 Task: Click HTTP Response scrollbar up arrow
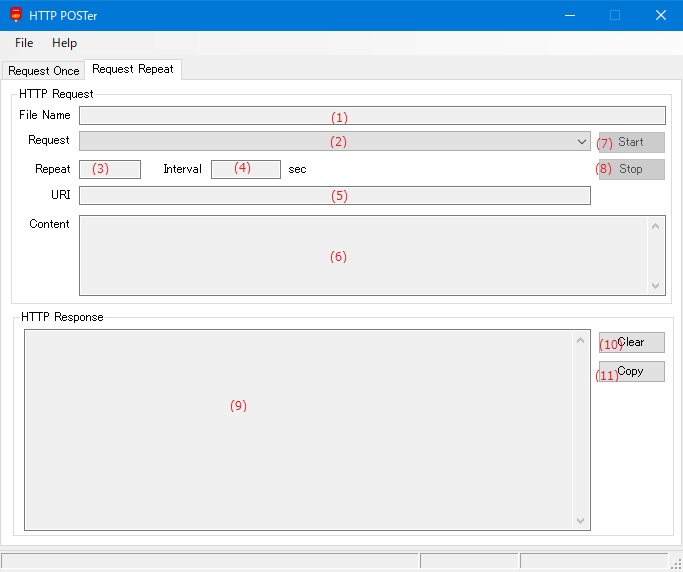tap(580, 340)
